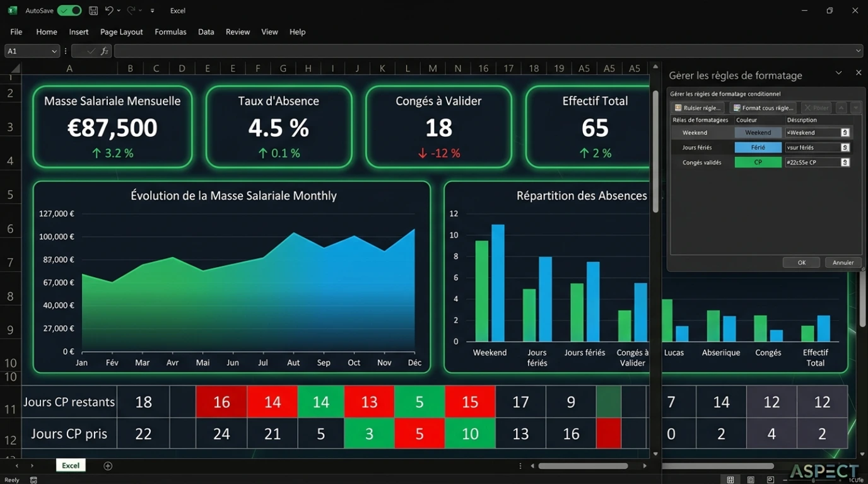The height and width of the screenshot is (484, 868).
Task: Click the OK button in rules dialog
Action: coord(801,263)
